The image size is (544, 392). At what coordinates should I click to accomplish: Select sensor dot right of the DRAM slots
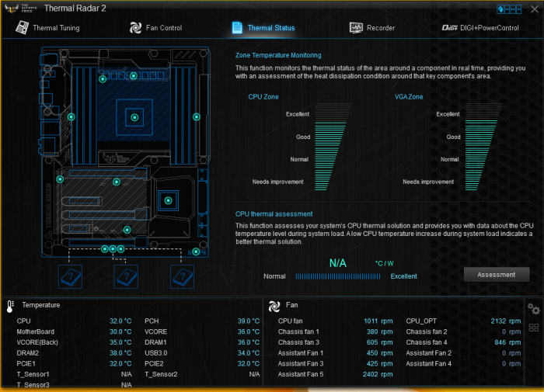click(197, 116)
